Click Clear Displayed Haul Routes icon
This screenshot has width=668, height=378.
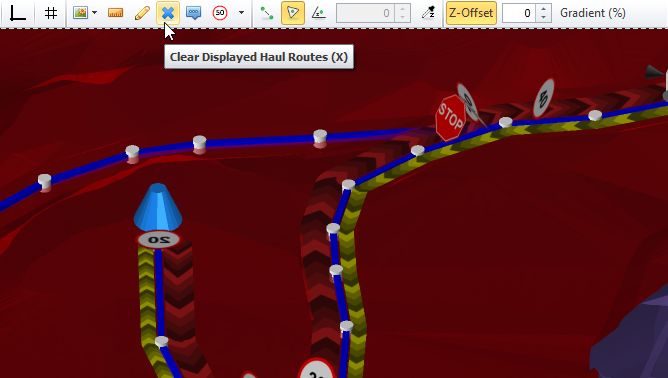tap(168, 13)
